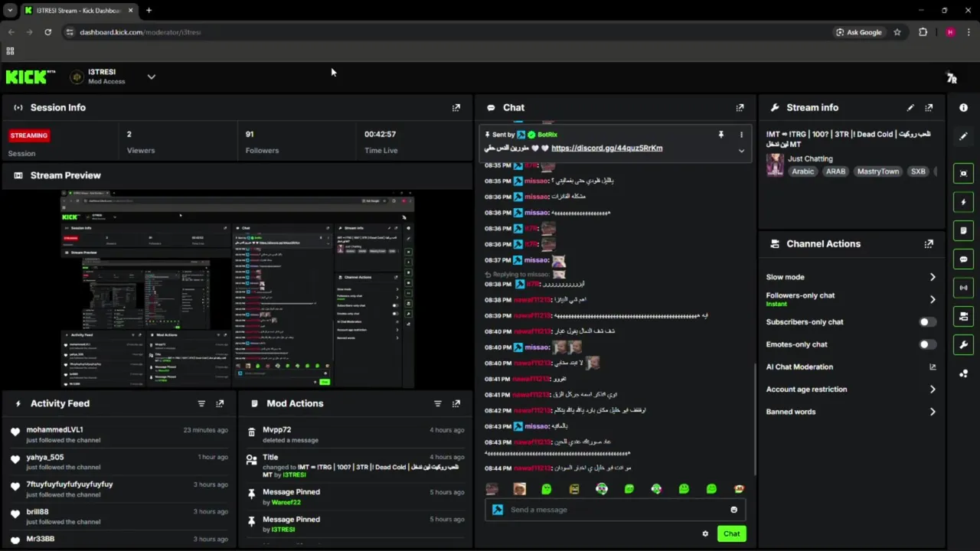Pop out the Session Info panel

456,108
